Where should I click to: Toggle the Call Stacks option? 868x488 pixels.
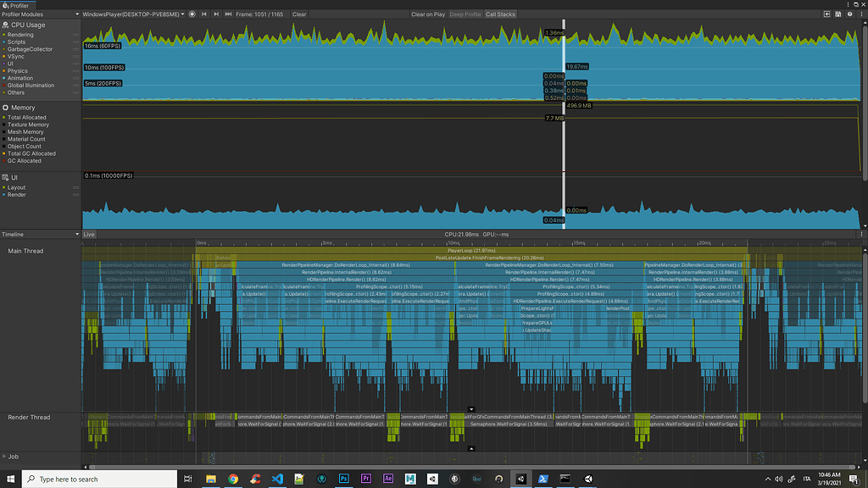[500, 14]
